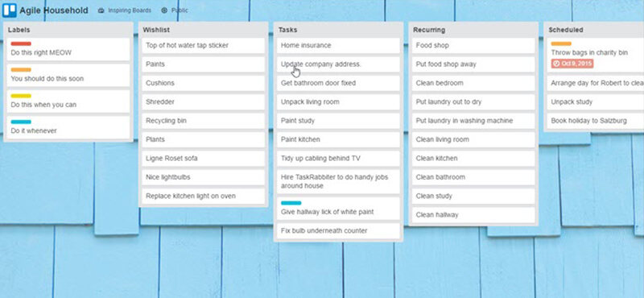Viewport: 644px width, 298px height.
Task: Click the Oct 9, 2015 due date badge
Action: pos(572,64)
